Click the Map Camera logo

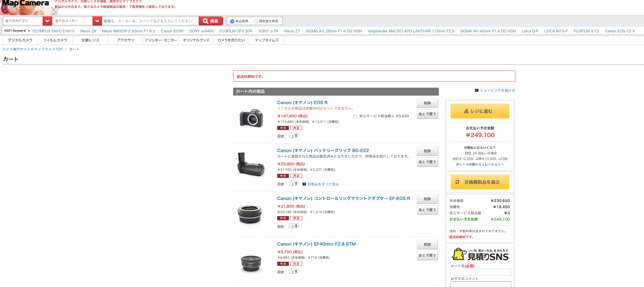coord(25,4)
